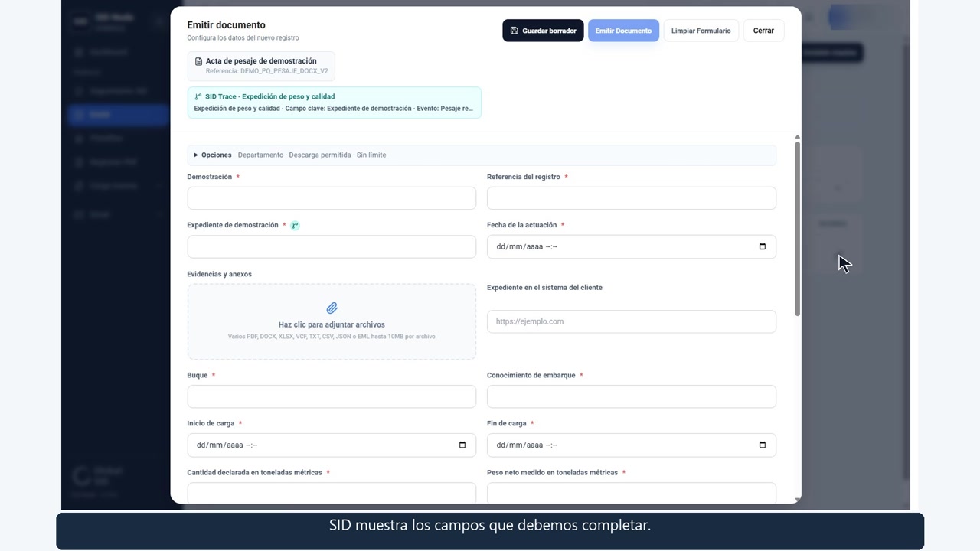The width and height of the screenshot is (980, 551).
Task: Click the 'Emitir documento' dialog title
Action: coord(226,25)
